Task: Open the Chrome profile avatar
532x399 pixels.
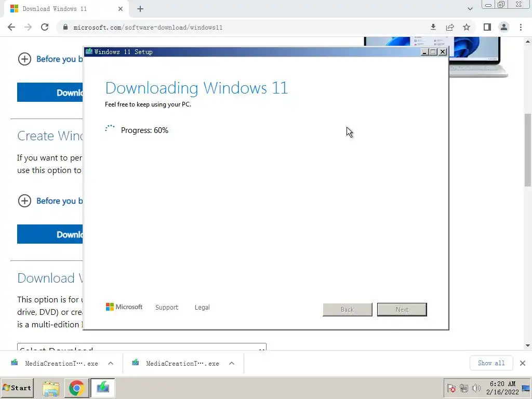Action: [x=504, y=27]
